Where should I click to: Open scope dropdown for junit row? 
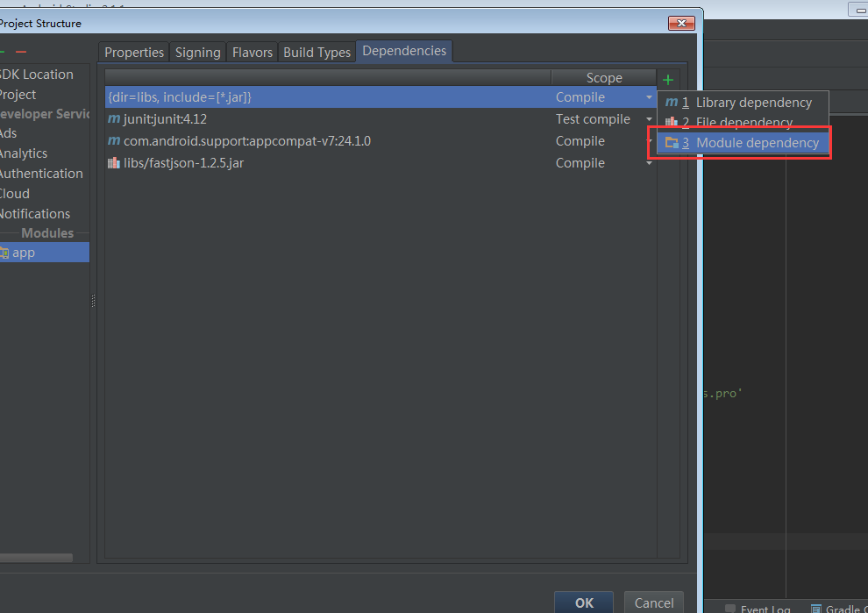click(649, 119)
